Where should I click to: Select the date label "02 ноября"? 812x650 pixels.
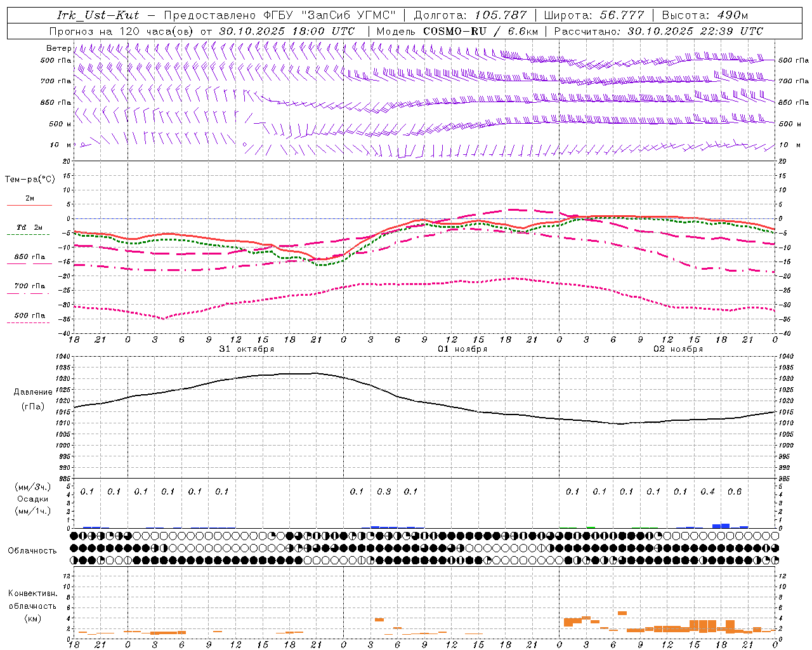pos(678,349)
